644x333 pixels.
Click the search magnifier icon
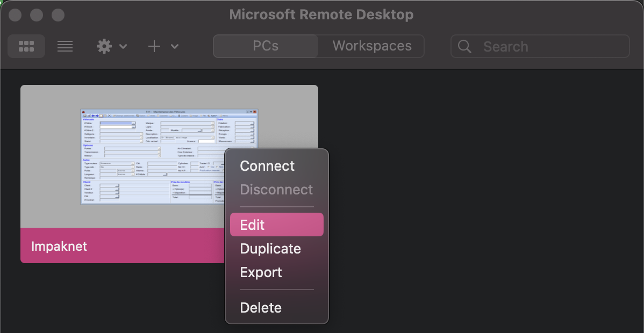(x=464, y=46)
